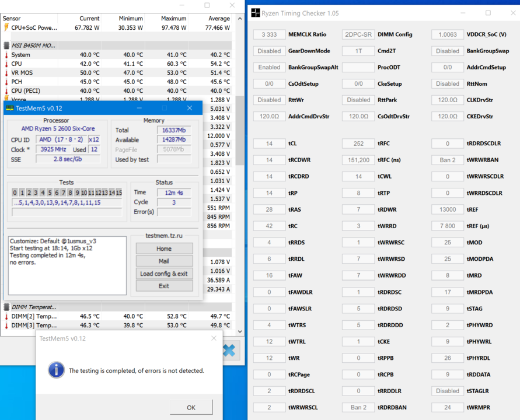
Task: Click the GearDownMode Disabled field
Action: 269,51
